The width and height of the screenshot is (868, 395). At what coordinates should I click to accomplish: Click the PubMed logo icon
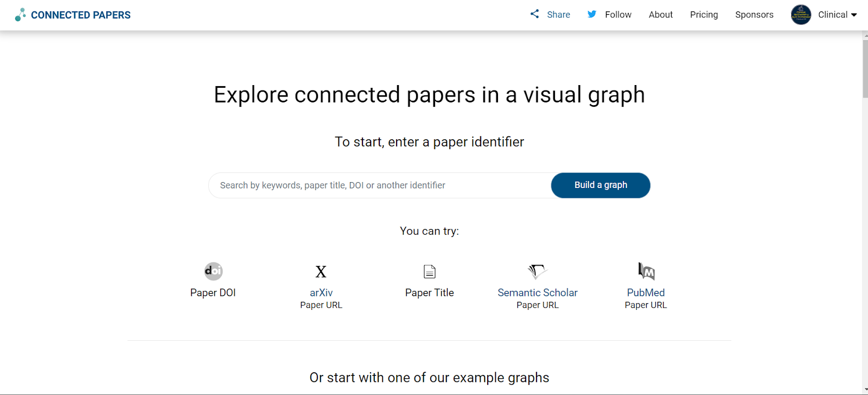pyautogui.click(x=646, y=271)
